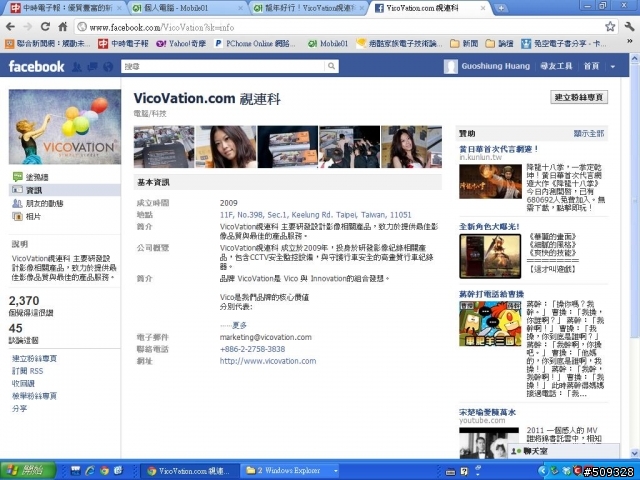The image size is (640, 480).
Task: Open Facebook account dropdown arrow
Action: click(613, 67)
